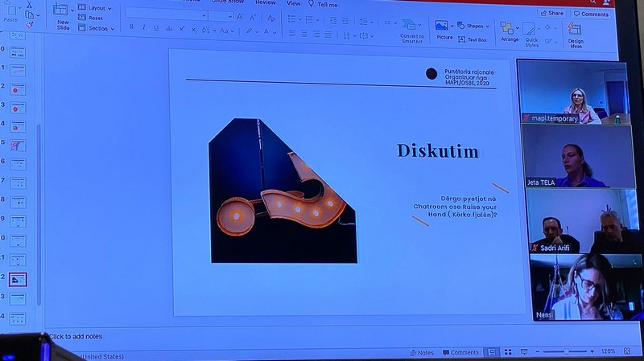Expand the Section dropdown
This screenshot has width=644, height=361.
112,29
